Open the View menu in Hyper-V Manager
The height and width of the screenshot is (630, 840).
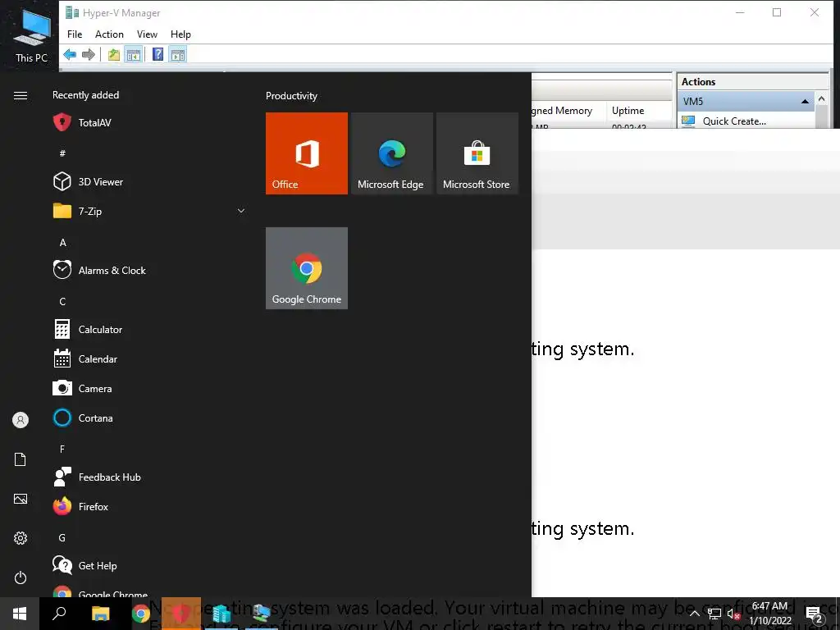(147, 34)
